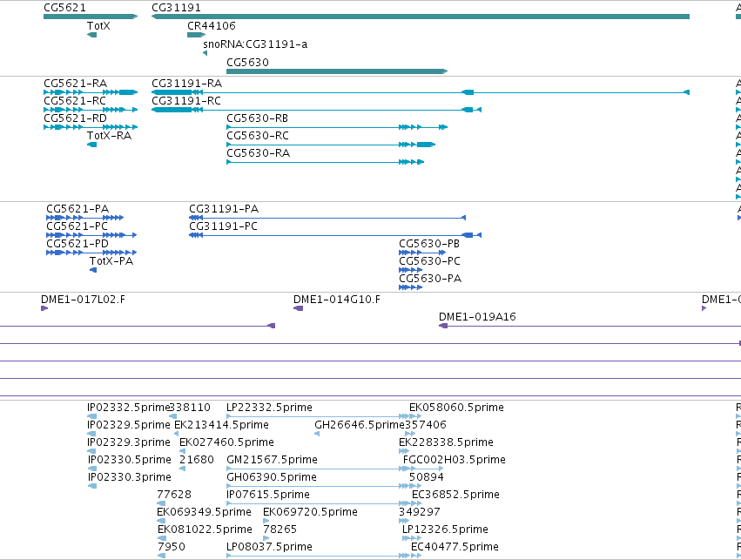The width and height of the screenshot is (741, 560).
Task: Click the LP12326.5prime EST label
Action: point(445,530)
